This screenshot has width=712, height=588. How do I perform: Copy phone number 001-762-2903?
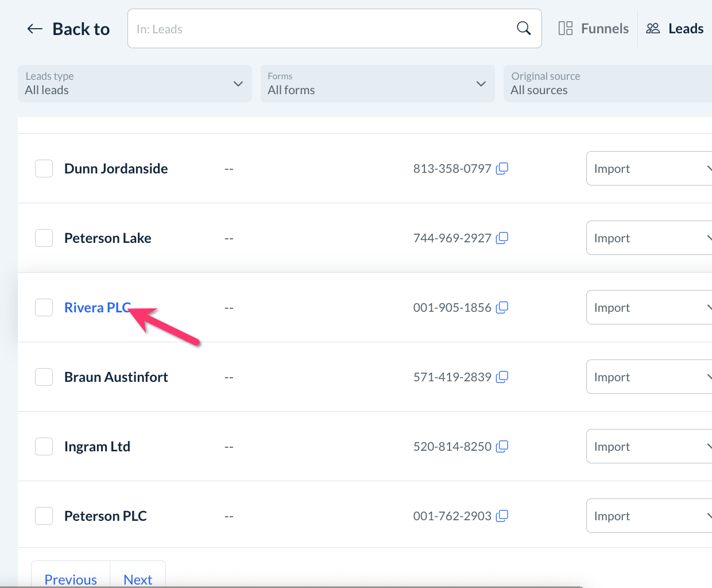(x=502, y=516)
